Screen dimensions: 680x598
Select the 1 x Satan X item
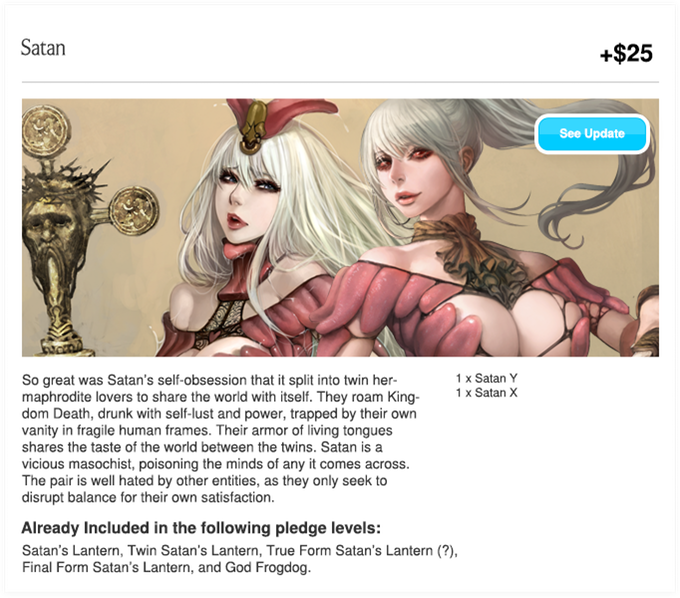click(x=487, y=392)
